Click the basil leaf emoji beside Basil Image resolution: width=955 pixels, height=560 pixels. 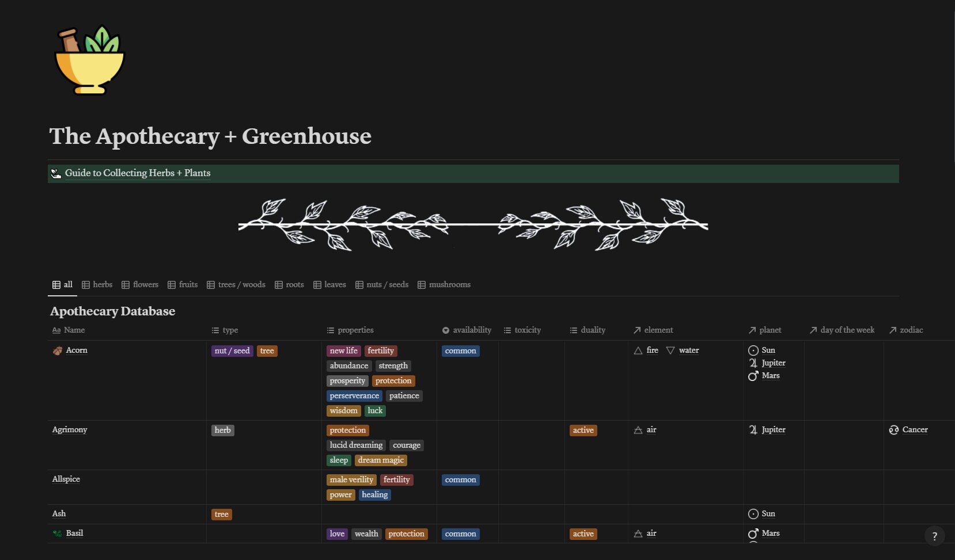point(56,534)
